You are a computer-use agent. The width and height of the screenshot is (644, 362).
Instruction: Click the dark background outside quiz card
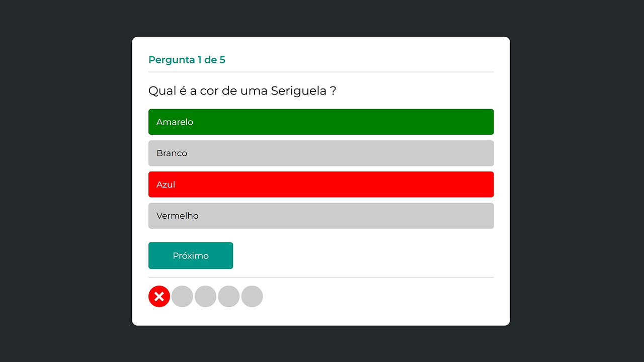65,181
